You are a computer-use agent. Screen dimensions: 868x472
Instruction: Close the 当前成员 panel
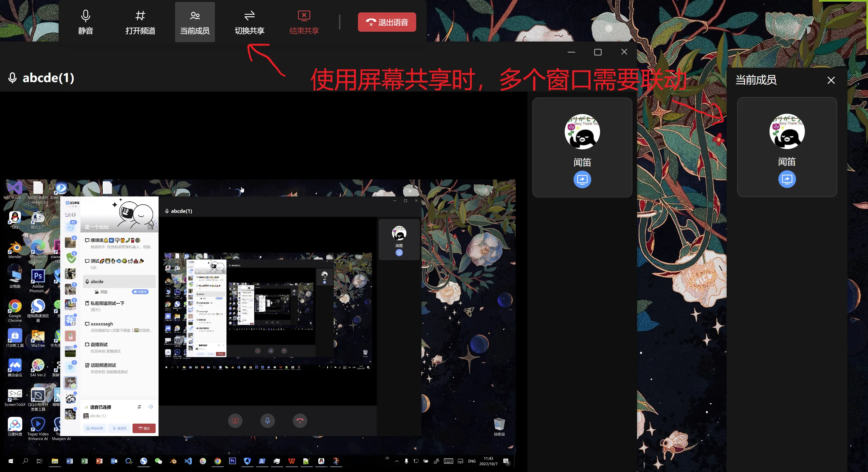tap(831, 80)
